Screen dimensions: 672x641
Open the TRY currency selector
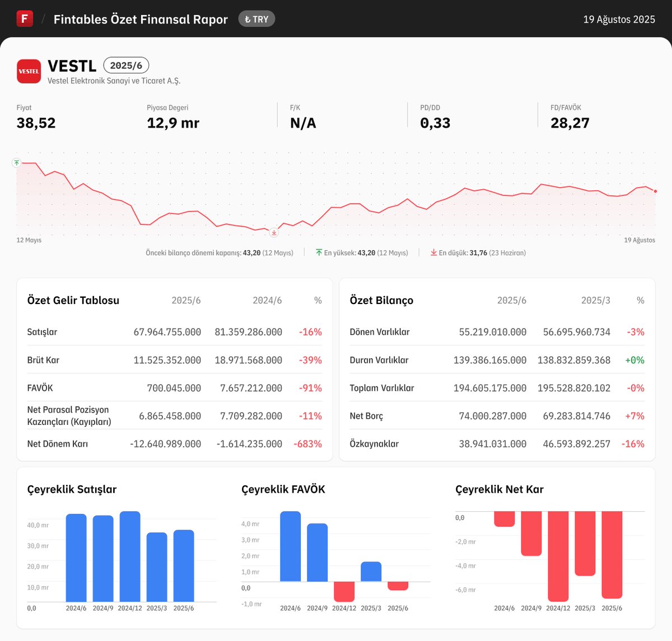(x=256, y=18)
